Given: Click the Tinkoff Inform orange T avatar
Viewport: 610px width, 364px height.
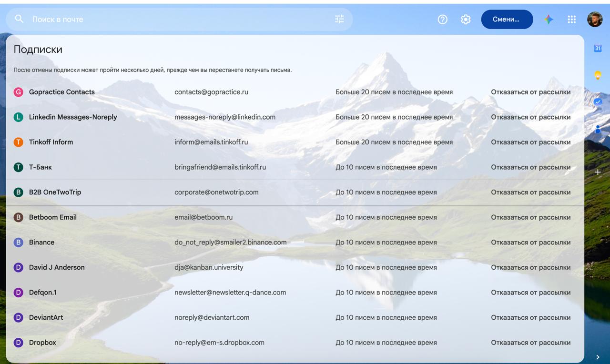Looking at the screenshot, I should [19, 142].
